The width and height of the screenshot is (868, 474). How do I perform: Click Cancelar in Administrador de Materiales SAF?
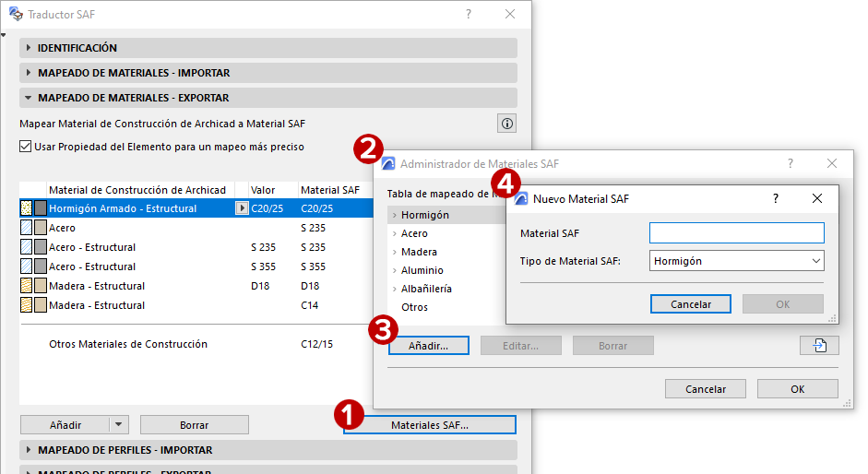pyautogui.click(x=706, y=389)
